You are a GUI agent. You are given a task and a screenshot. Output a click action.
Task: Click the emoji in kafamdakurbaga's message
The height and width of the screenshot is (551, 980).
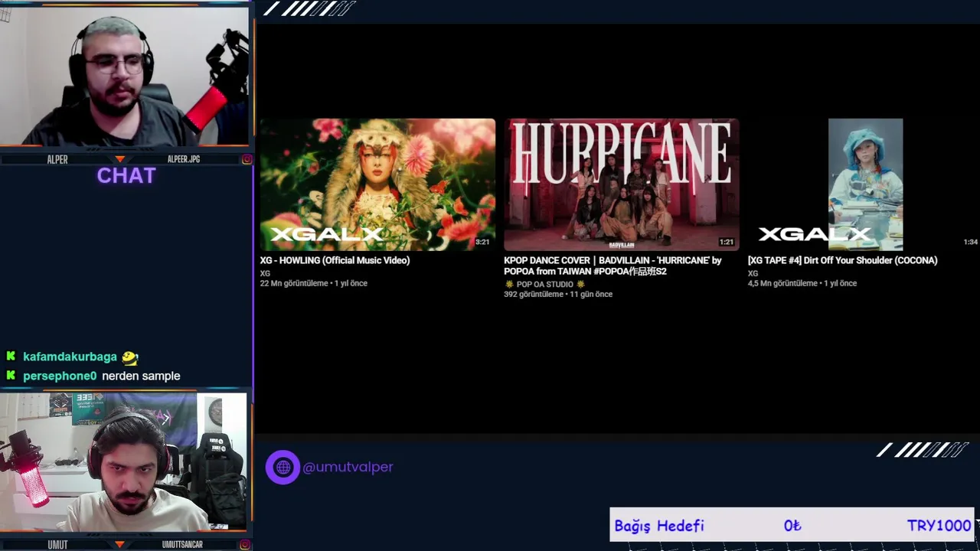point(130,357)
